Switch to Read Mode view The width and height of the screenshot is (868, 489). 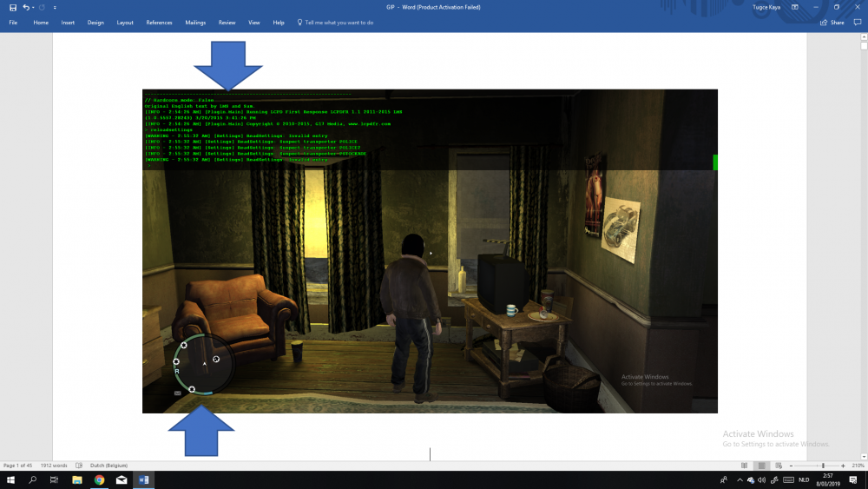click(745, 466)
